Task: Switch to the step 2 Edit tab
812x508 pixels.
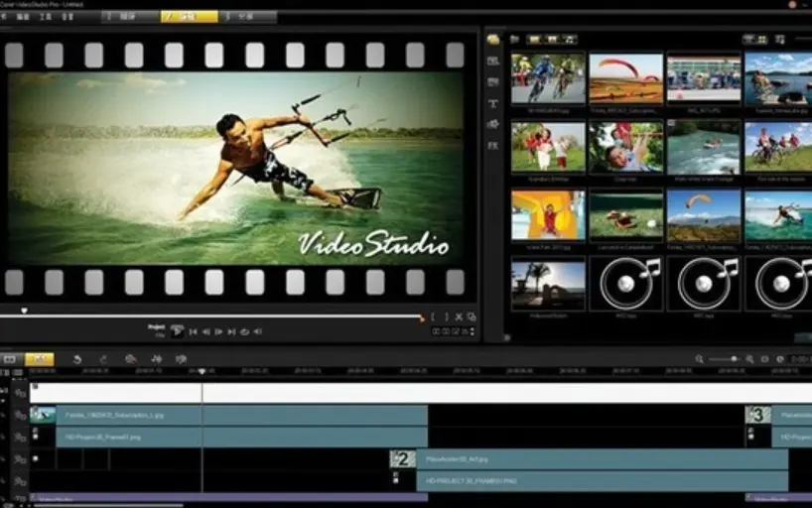Action: (189, 17)
